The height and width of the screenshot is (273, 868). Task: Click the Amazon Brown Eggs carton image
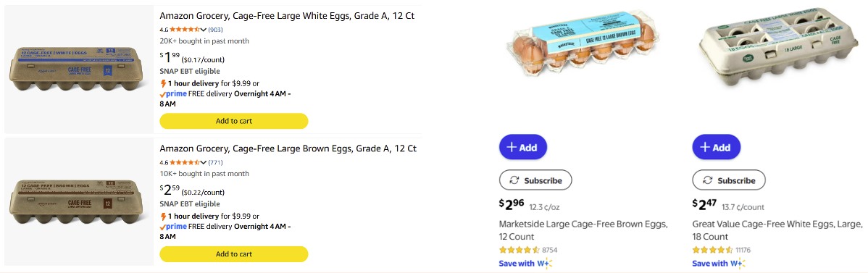pos(78,203)
